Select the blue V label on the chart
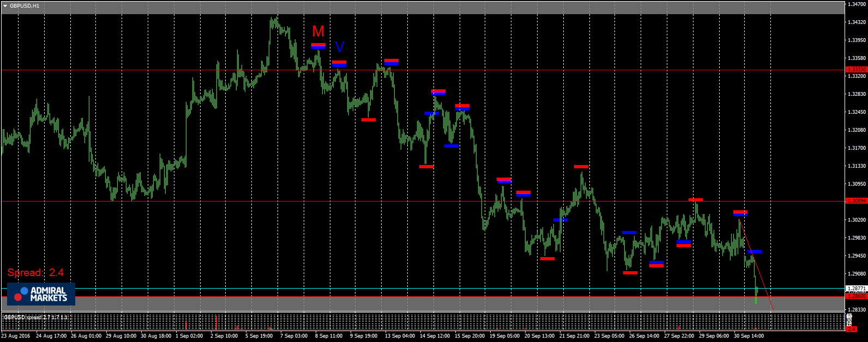The image size is (868, 342). 339,47
